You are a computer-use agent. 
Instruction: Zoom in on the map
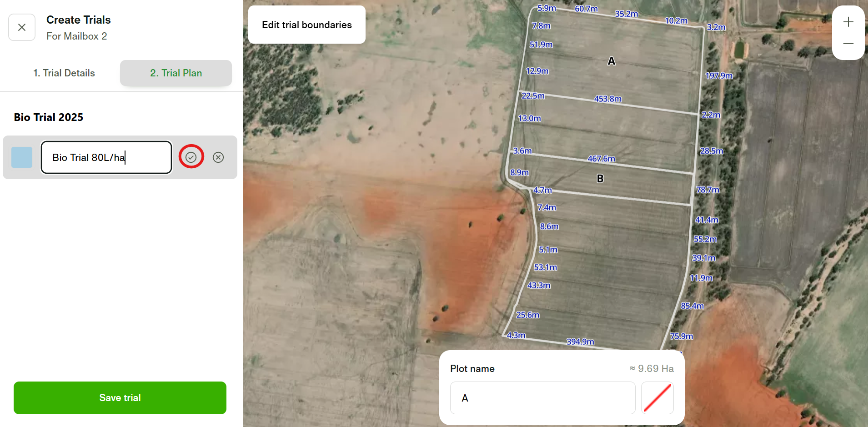(848, 22)
